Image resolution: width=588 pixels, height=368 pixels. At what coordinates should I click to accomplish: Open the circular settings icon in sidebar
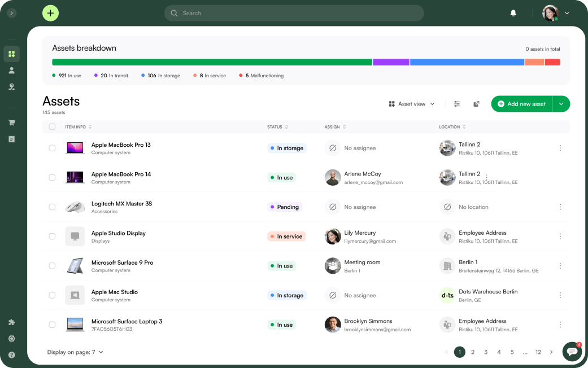12,339
